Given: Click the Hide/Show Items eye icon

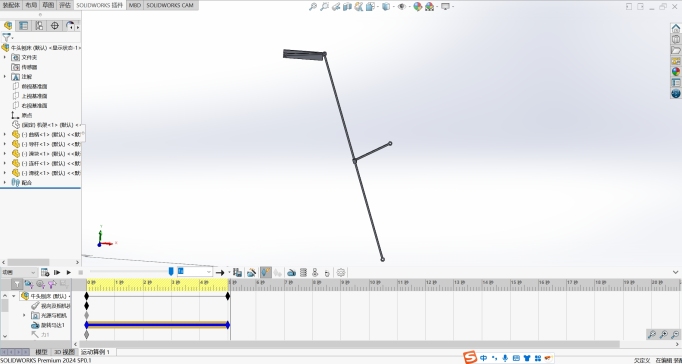Looking at the screenshot, I should click(x=401, y=7).
